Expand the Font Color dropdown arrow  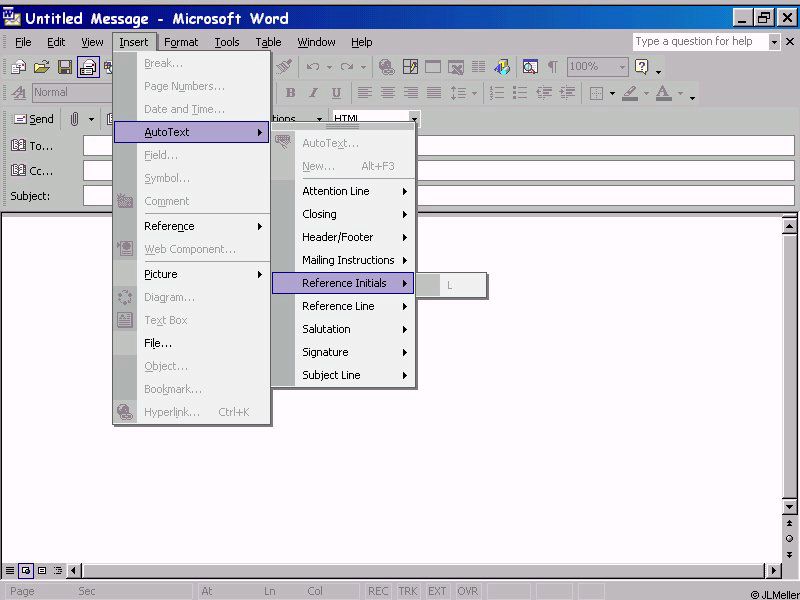coord(680,93)
